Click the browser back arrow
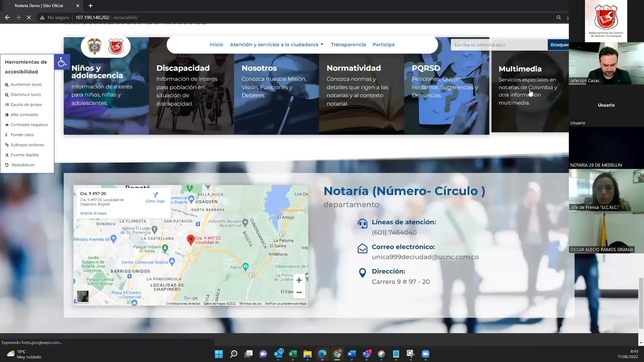This screenshot has width=644, height=362. (7, 17)
